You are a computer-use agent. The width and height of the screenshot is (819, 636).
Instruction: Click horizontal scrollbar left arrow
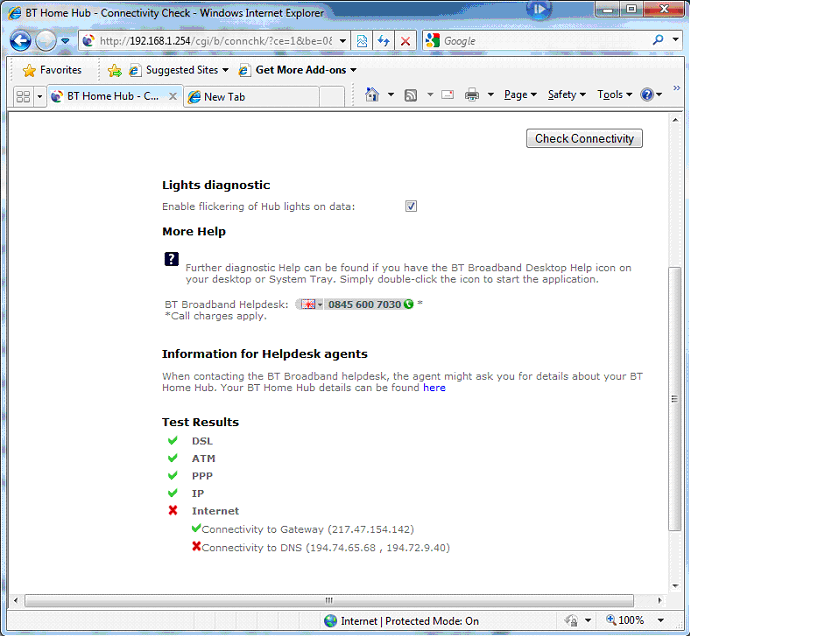click(16, 600)
